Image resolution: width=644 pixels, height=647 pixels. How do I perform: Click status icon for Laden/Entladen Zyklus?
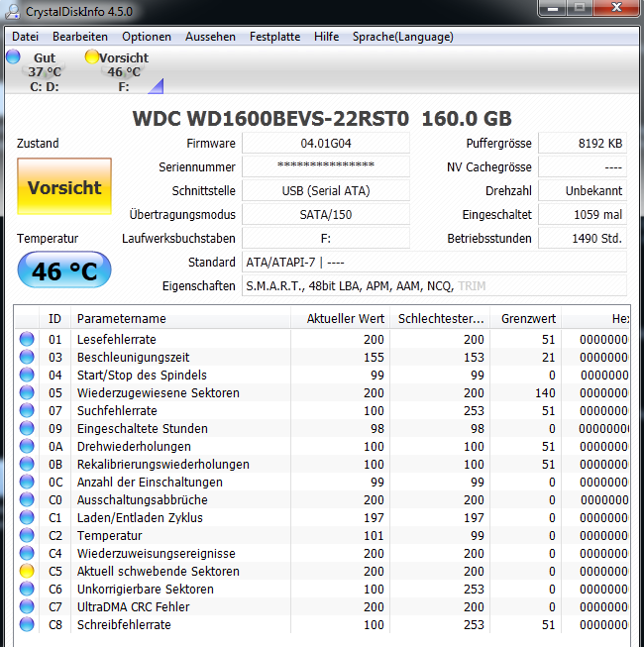click(x=27, y=517)
